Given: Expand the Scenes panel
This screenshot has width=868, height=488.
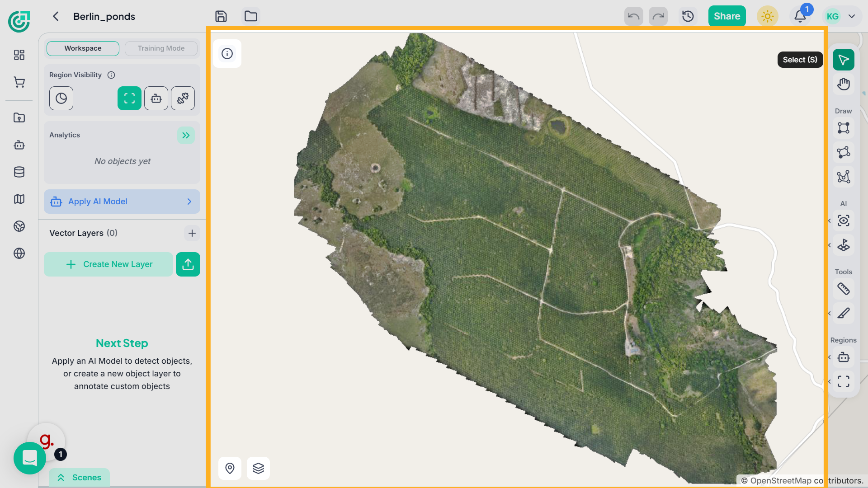Looking at the screenshot, I should click(x=79, y=478).
